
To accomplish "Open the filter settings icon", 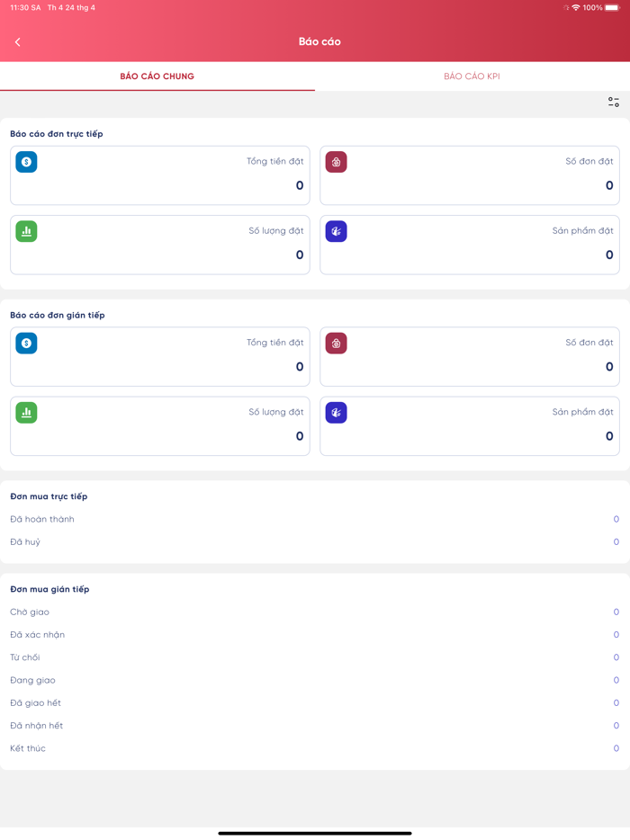I will click(614, 102).
